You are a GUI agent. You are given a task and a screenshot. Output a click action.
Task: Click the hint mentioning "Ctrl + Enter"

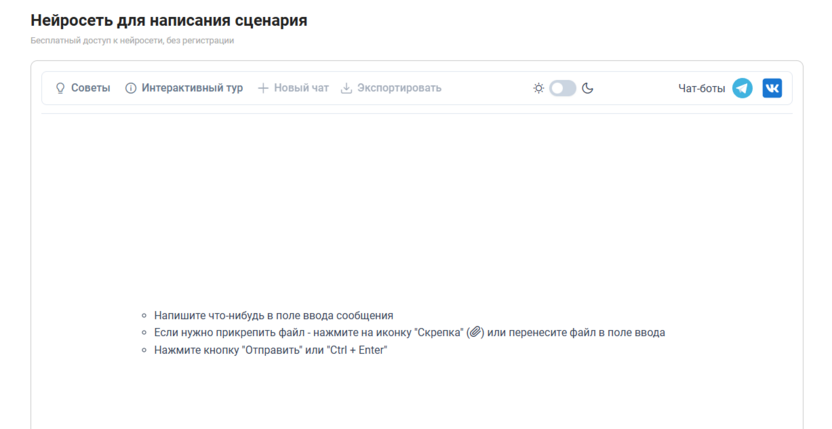[x=271, y=350]
